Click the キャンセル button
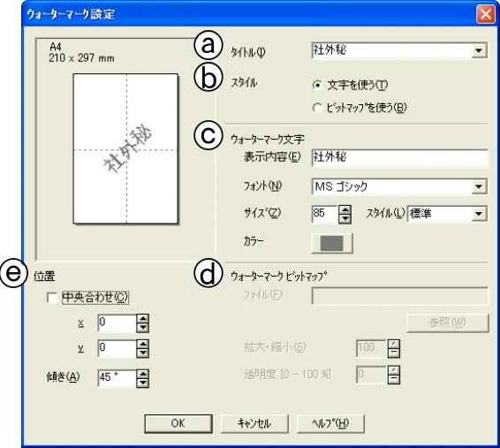The width and height of the screenshot is (500, 448). tap(254, 423)
